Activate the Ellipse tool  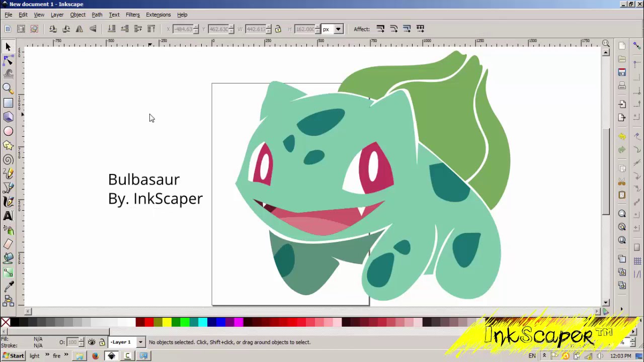[8, 131]
